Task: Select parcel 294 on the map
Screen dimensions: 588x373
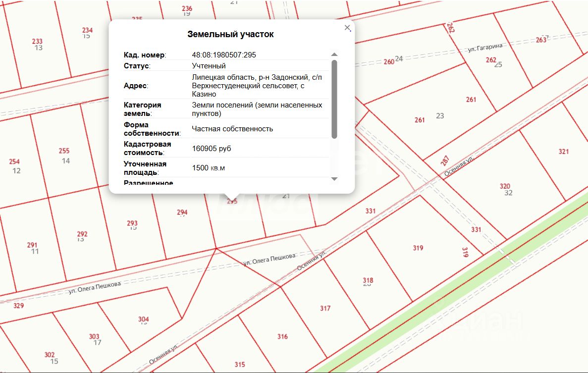Action: point(182,212)
